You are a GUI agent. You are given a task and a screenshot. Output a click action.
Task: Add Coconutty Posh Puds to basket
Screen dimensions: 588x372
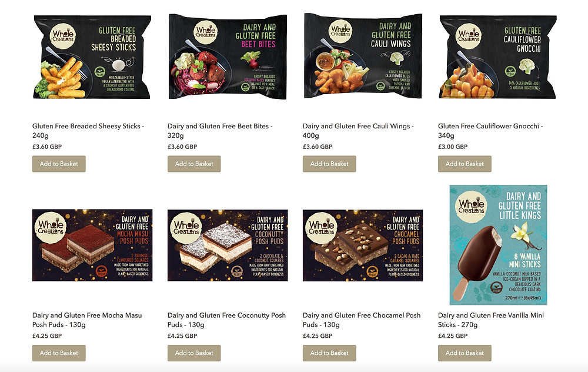(194, 353)
